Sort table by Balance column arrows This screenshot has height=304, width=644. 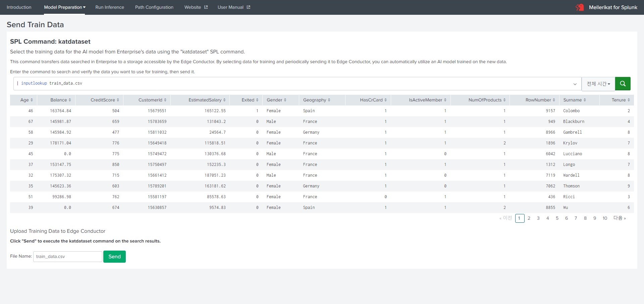click(x=70, y=100)
